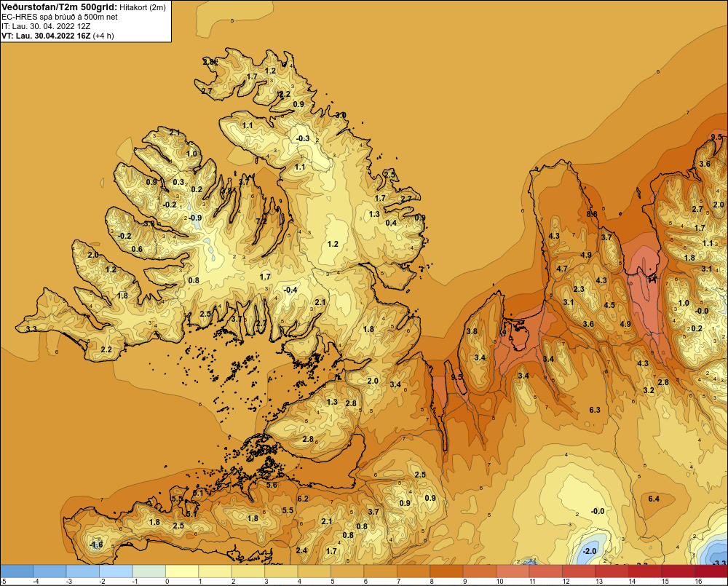Select legend color swatch between -3 and -2
Image resolution: width=728 pixels, height=586 pixels.
coord(83,571)
